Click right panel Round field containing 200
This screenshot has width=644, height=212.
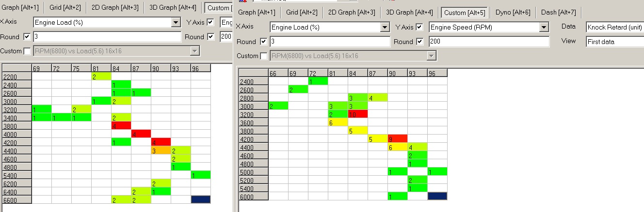pyautogui.click(x=489, y=42)
